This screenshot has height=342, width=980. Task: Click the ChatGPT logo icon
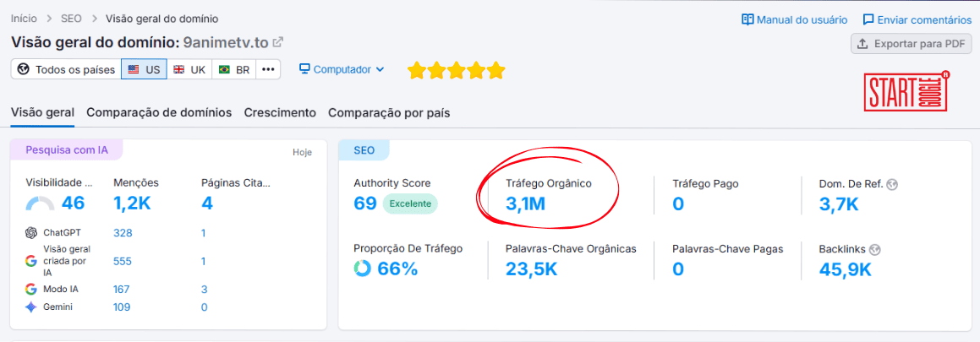coord(31,233)
